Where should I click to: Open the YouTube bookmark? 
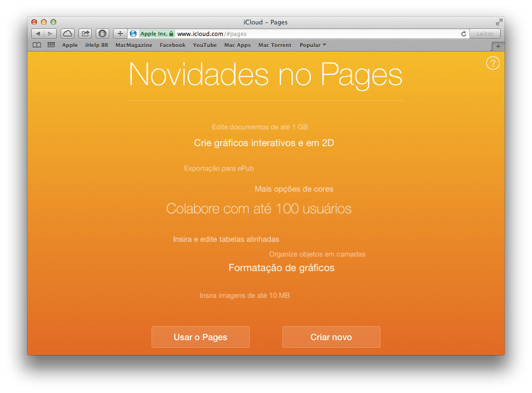204,45
